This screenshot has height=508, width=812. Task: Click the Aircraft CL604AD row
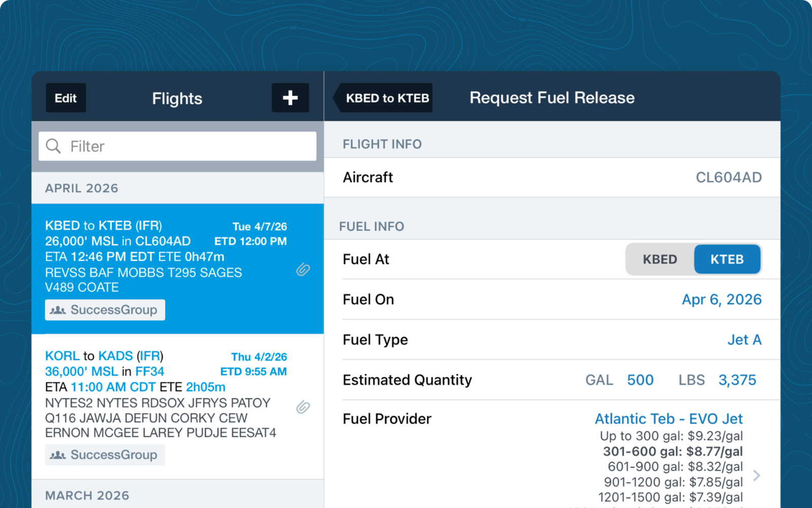[552, 177]
